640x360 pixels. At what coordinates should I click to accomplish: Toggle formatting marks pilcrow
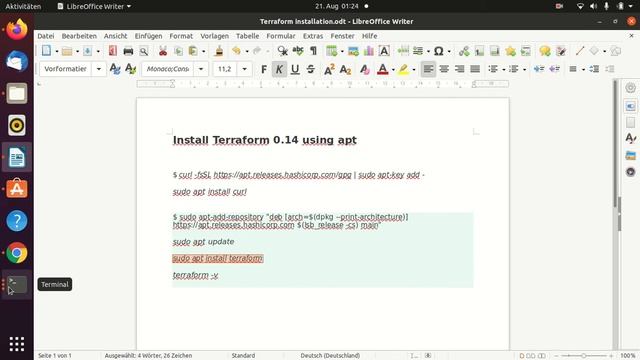313,51
